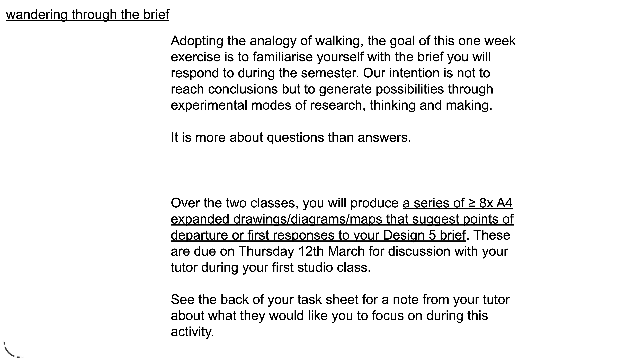Click the line beginning "reach conclusions but to generate"

pyautogui.click(x=332, y=89)
